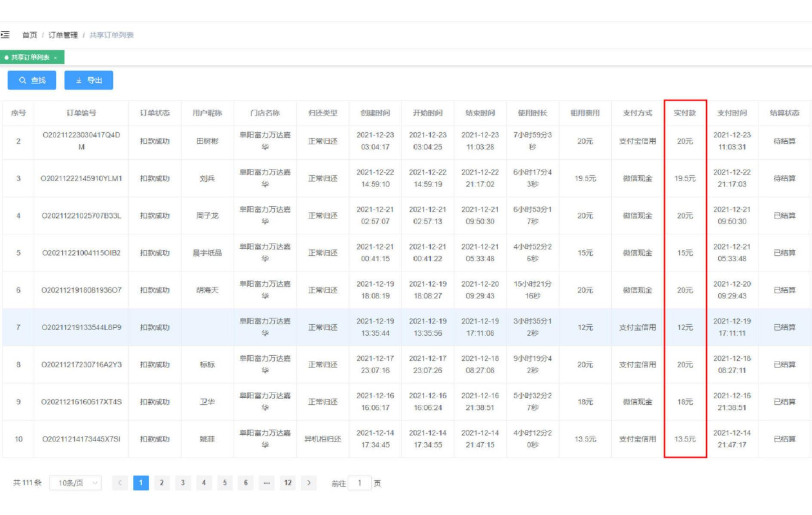Click order number O20211219133544L8P9

[81, 327]
